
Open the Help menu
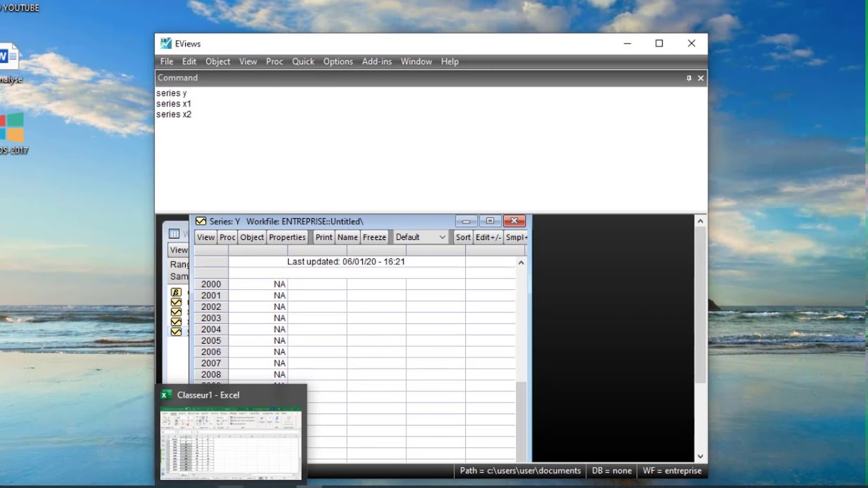click(x=450, y=62)
